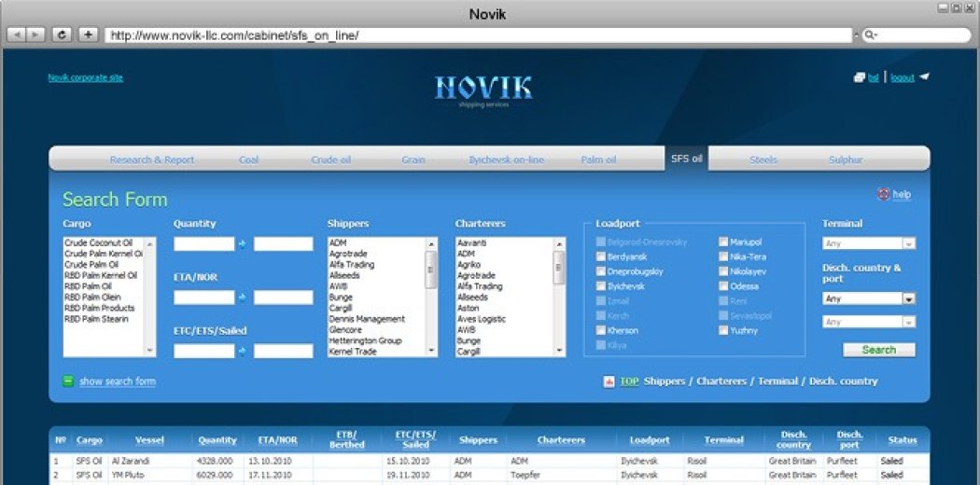Switch to the Palm oil tab

pos(598,159)
